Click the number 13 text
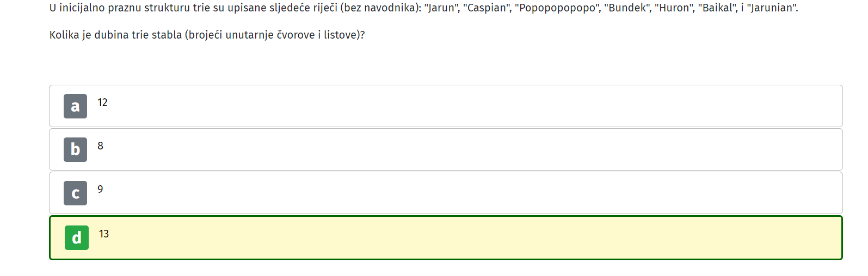Screen dimensions: 868x276 pyautogui.click(x=104, y=234)
